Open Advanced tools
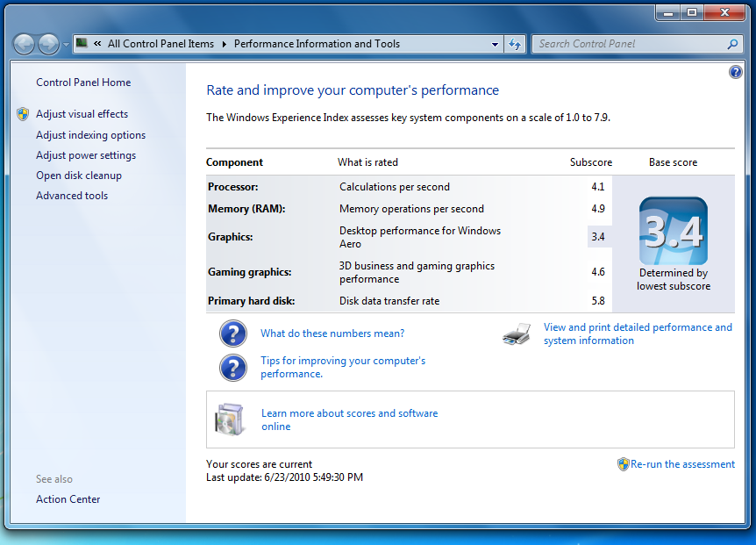Viewport: 756px width, 545px height. (72, 196)
